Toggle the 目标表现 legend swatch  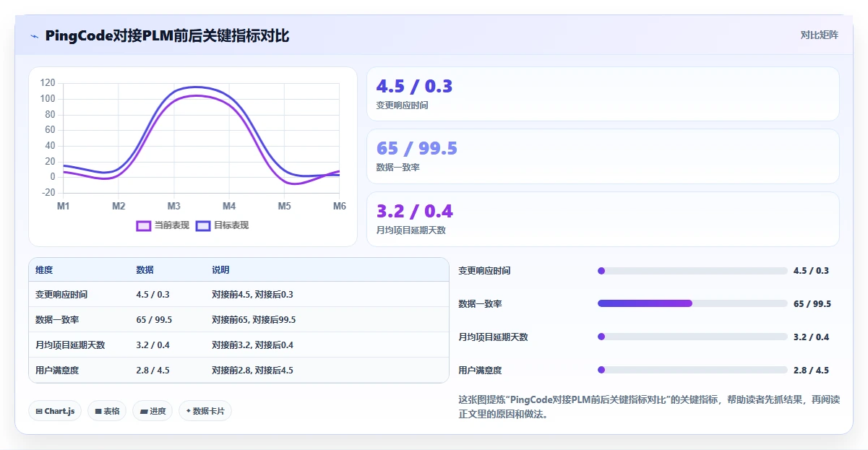tap(203, 225)
